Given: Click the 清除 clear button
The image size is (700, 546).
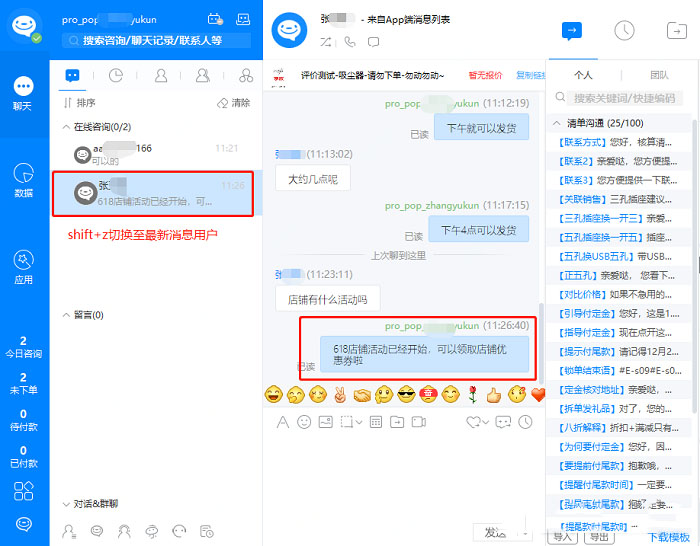Looking at the screenshot, I should click(233, 103).
